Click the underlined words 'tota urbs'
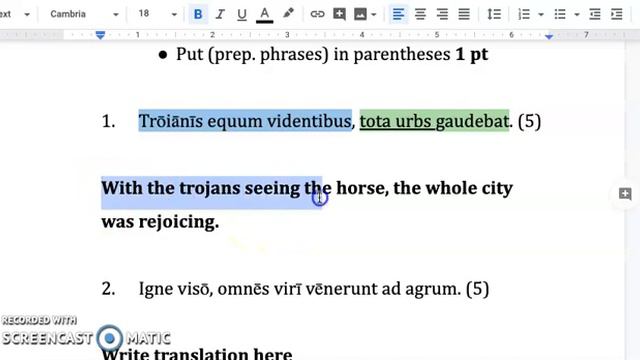The height and width of the screenshot is (360, 640). pyautogui.click(x=395, y=121)
